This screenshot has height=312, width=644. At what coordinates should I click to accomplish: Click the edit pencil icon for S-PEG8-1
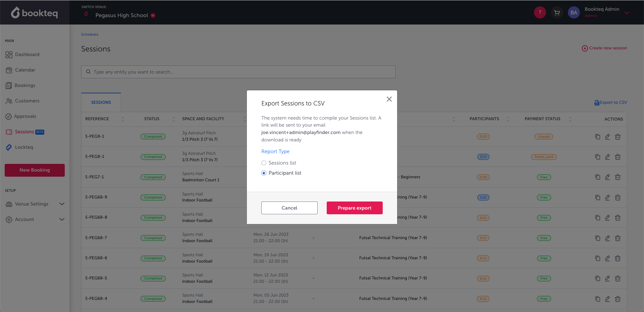(607, 157)
